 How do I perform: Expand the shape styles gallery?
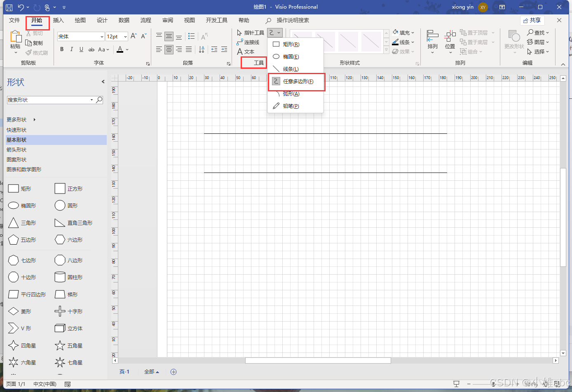click(x=386, y=50)
